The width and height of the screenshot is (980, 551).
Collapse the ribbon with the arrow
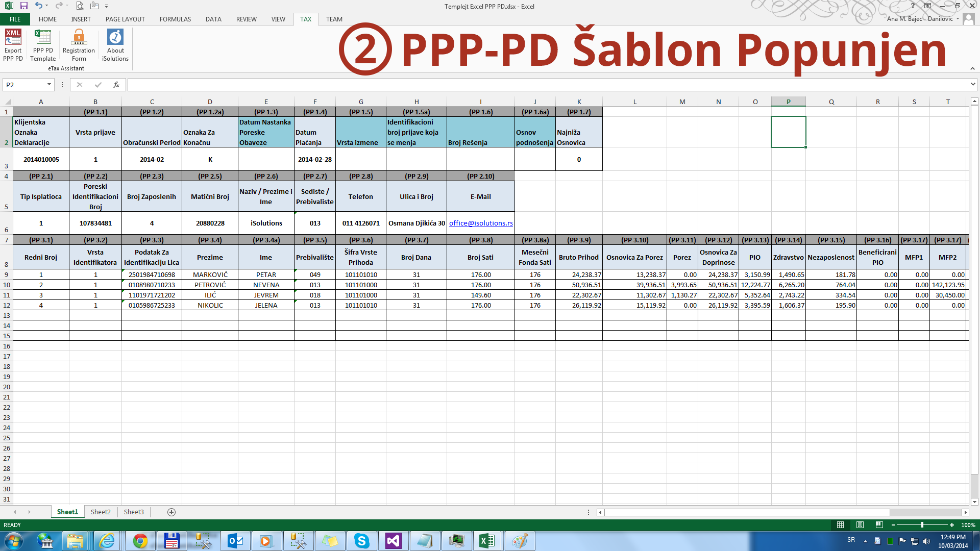tap(972, 68)
